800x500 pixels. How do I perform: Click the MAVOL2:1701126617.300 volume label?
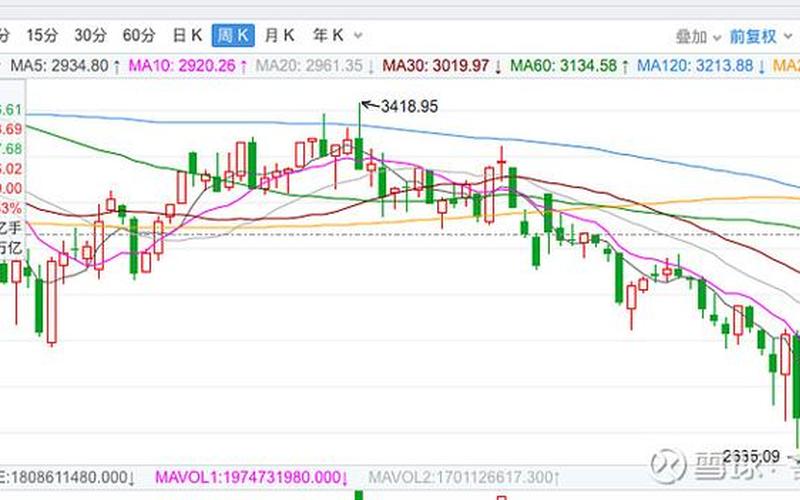[464, 478]
